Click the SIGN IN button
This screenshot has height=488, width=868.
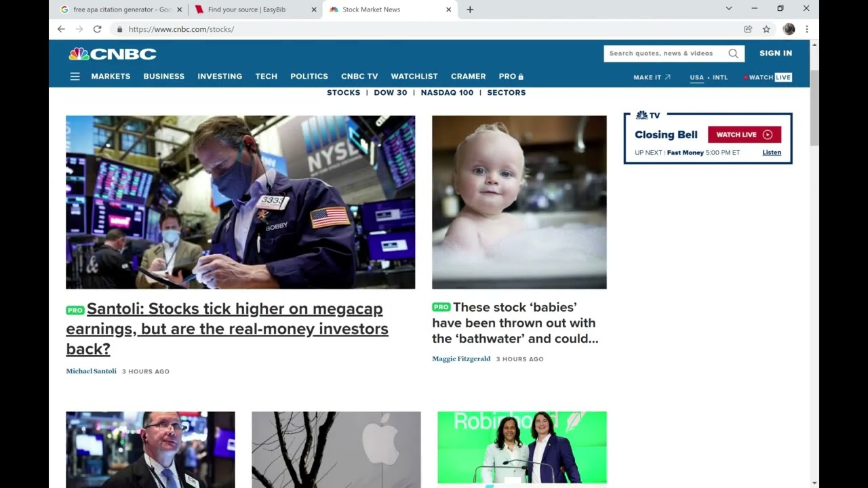[x=776, y=54]
